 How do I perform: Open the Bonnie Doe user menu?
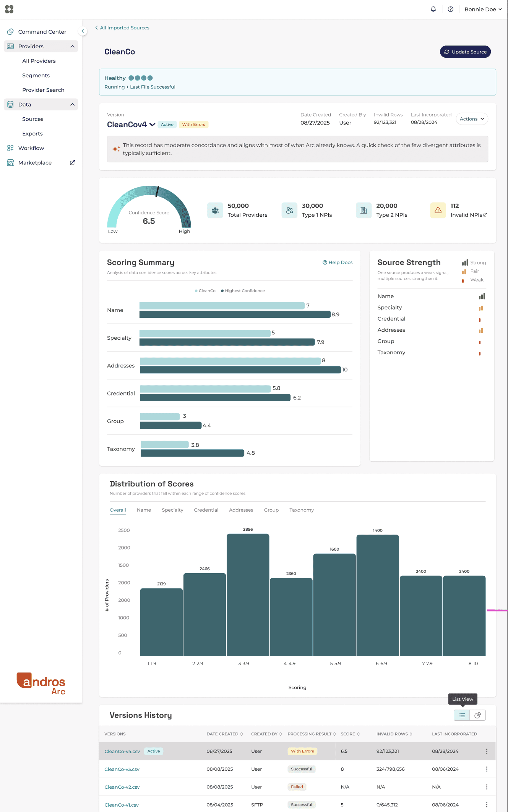click(x=483, y=9)
